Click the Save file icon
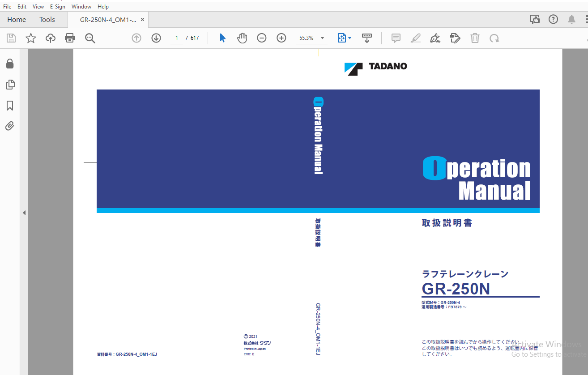The width and height of the screenshot is (588, 375). tap(11, 38)
